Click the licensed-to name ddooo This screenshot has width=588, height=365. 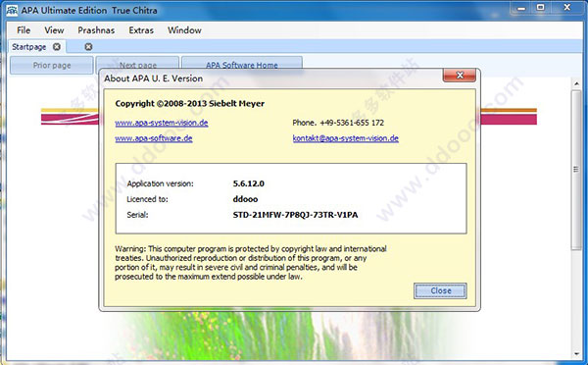tap(245, 199)
